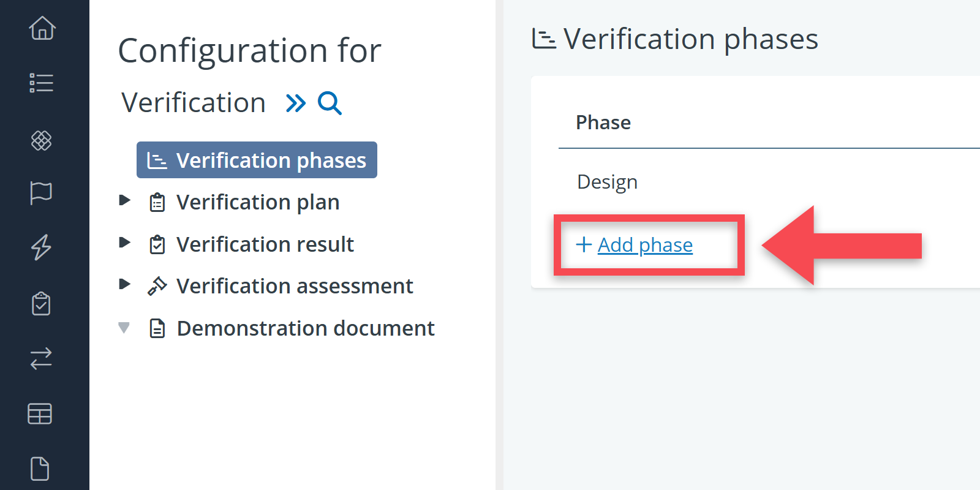The height and width of the screenshot is (490, 980).
Task: Expand the Verification assessment tree node
Action: [125, 284]
